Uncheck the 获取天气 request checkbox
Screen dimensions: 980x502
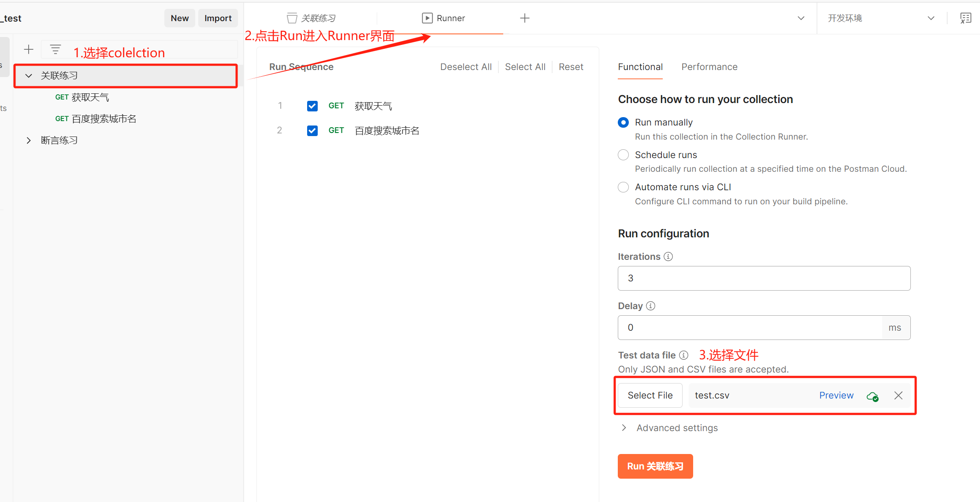point(312,106)
